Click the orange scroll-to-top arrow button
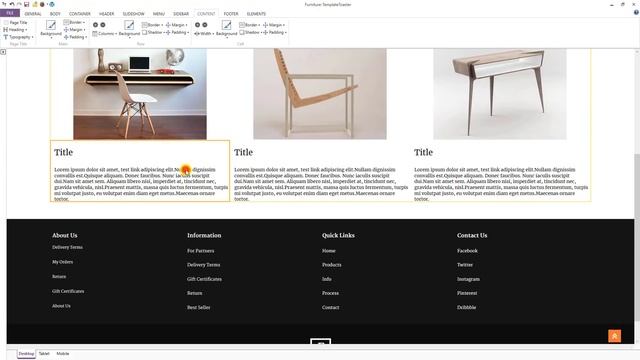This screenshot has height=360, width=640. click(x=615, y=336)
